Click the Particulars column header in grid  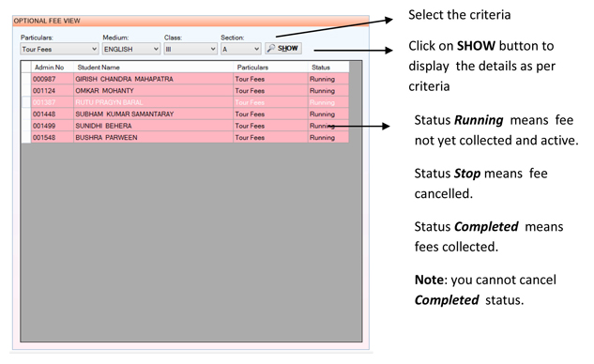pos(270,67)
